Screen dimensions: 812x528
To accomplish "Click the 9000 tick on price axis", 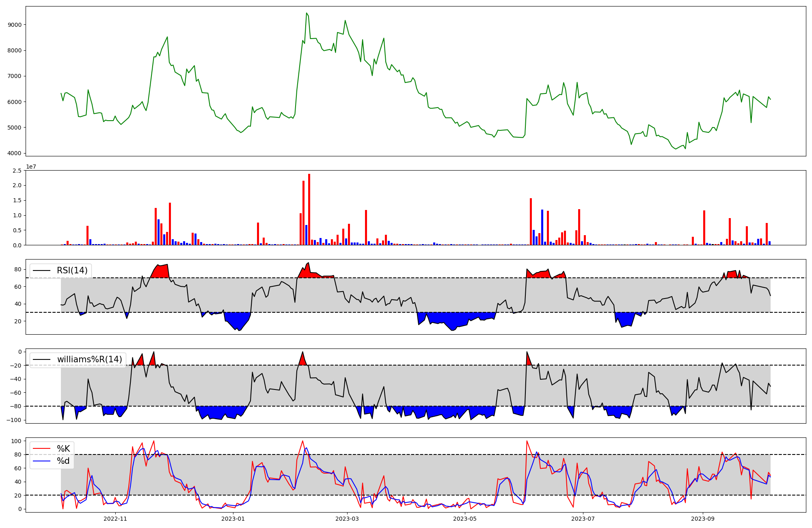I will click(15, 25).
